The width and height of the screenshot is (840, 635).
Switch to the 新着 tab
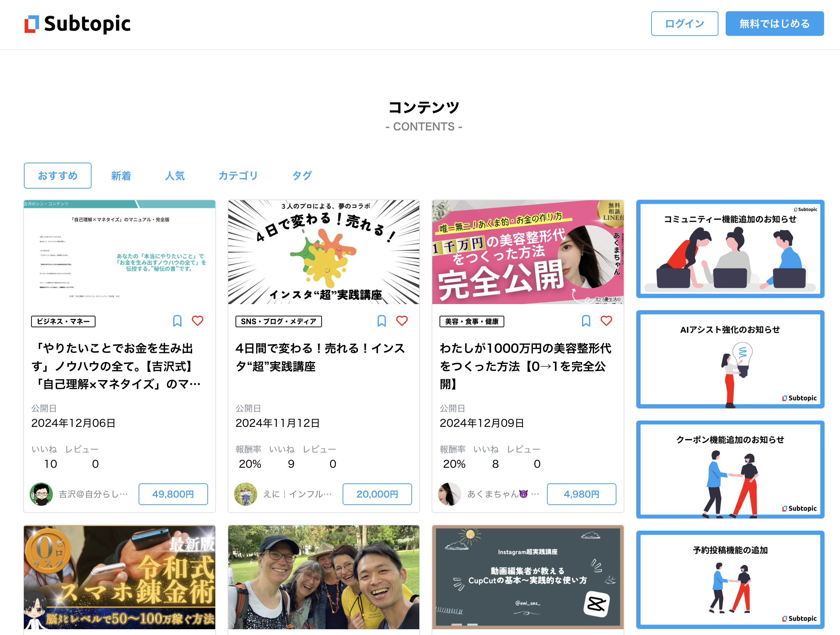[x=121, y=176]
